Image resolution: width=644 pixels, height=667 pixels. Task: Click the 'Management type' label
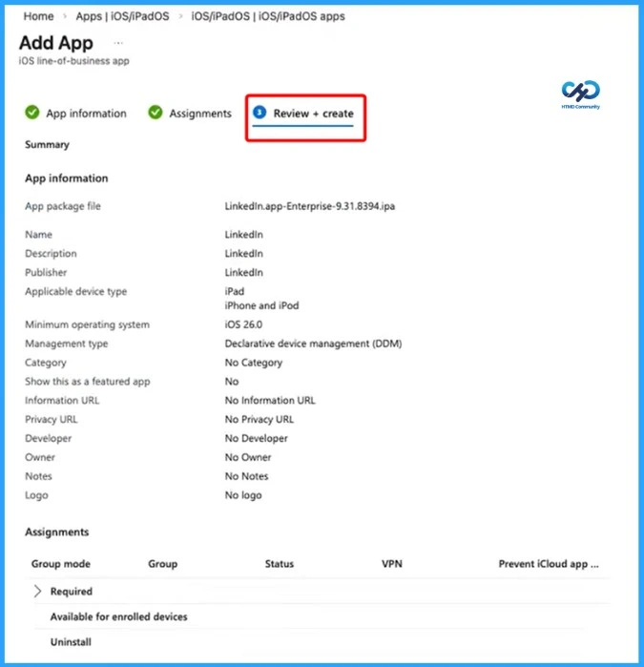click(67, 344)
